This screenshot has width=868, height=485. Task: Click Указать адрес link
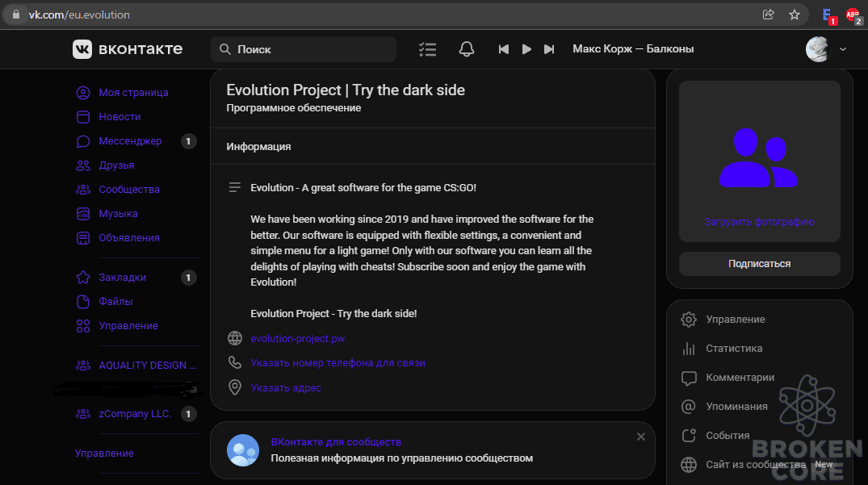pos(286,387)
